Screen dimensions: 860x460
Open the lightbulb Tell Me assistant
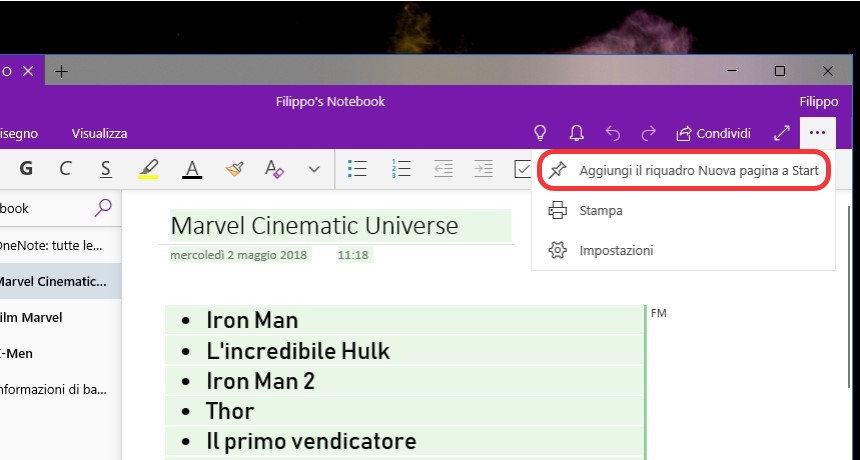[x=540, y=133]
